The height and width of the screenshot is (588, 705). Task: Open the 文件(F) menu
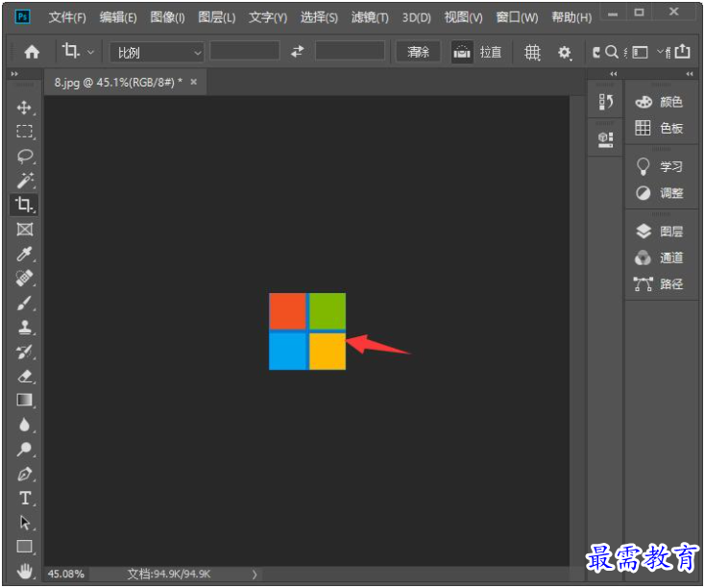coord(67,17)
